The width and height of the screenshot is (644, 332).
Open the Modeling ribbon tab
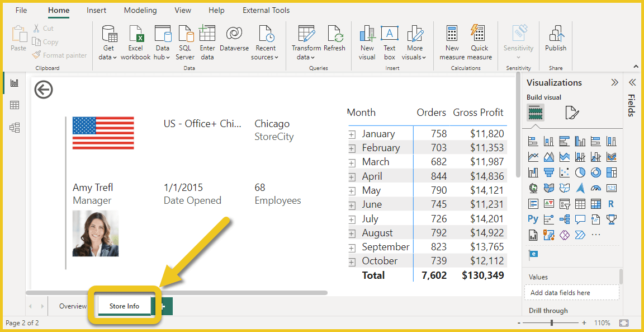coord(140,10)
